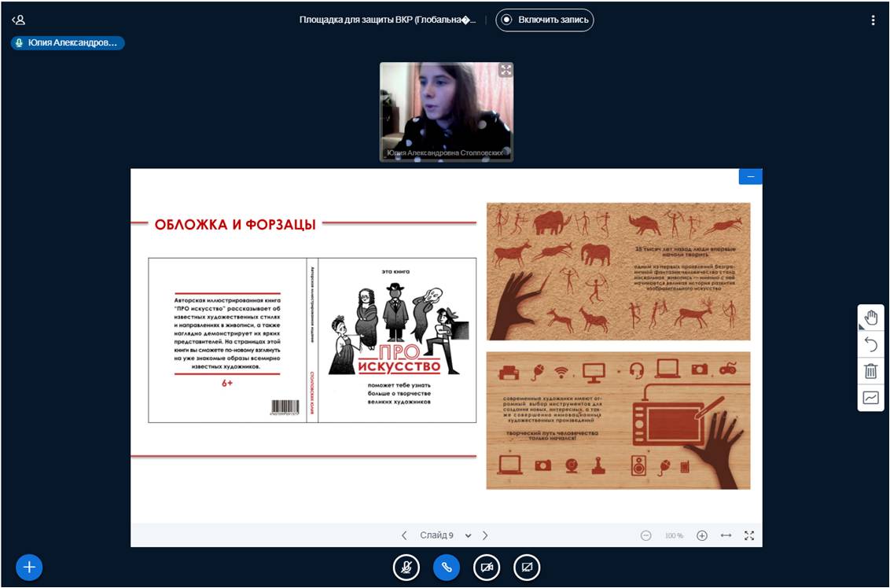Click the 'Включить запись' record button
890x588 pixels.
coord(544,20)
